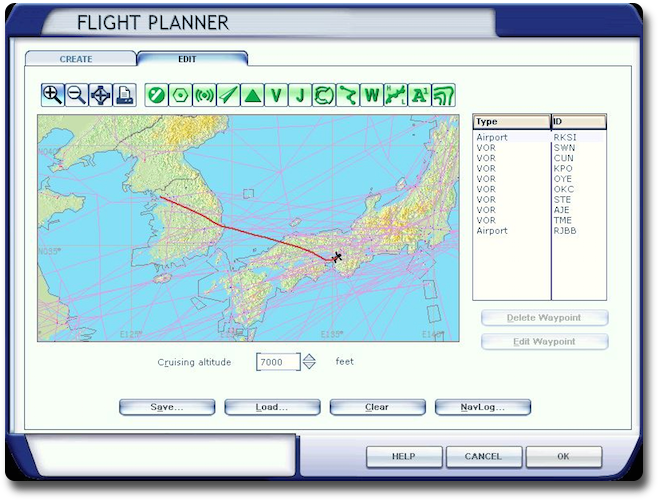Zoom in on the flight map
Viewport: 660px width, 500px height.
coord(53,95)
